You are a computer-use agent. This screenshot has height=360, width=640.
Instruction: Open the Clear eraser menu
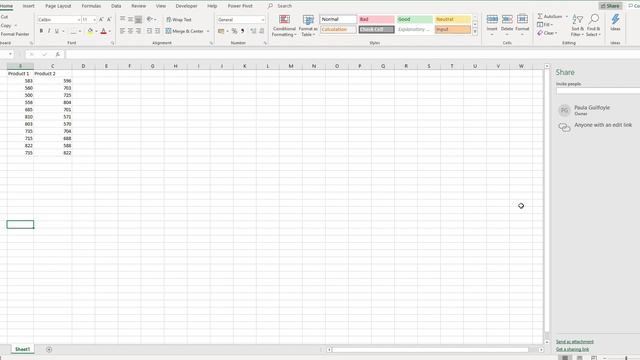click(x=547, y=33)
